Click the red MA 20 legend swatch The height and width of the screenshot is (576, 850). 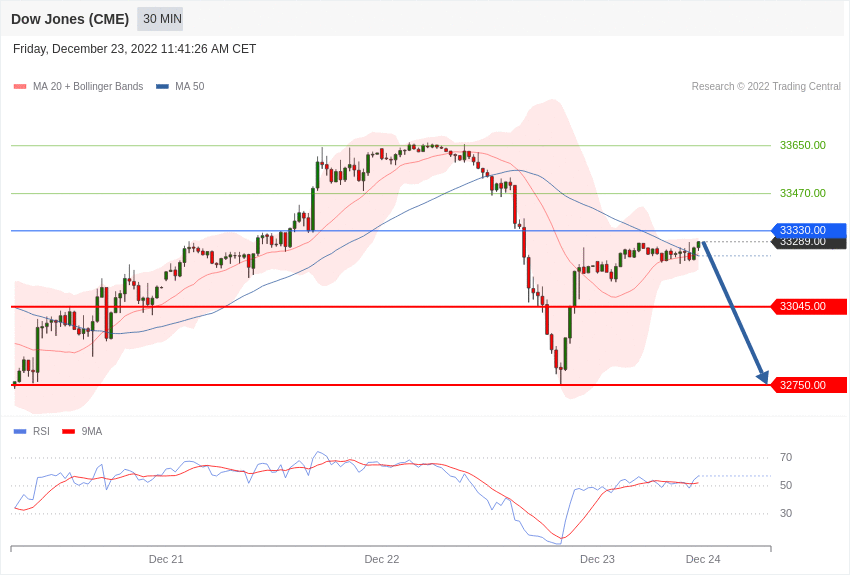20,87
